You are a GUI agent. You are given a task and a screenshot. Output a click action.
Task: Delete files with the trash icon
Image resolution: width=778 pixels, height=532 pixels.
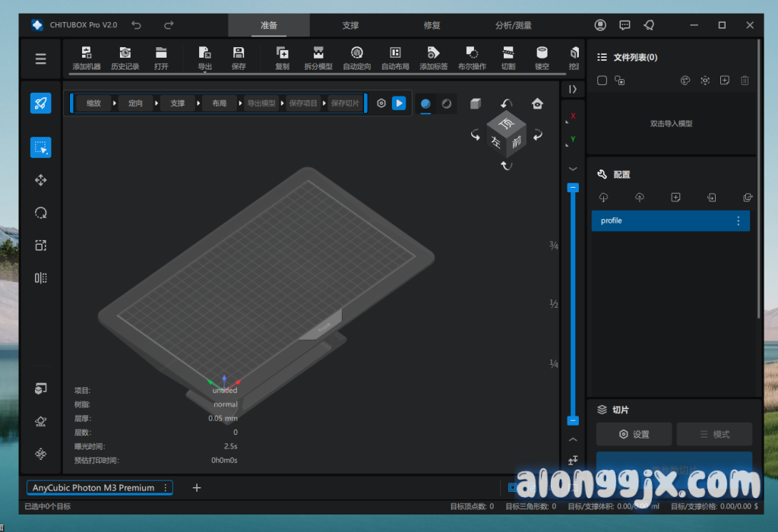(745, 81)
